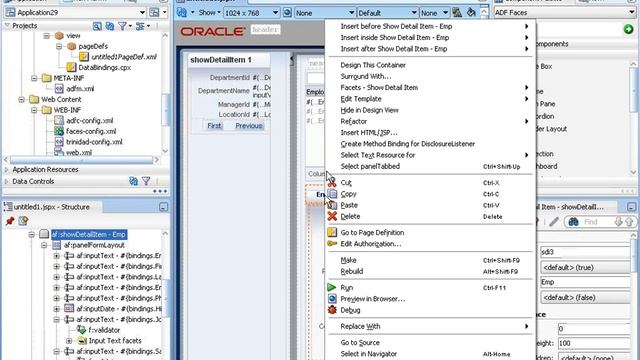Click the red Delete X icon
Screen dimensions: 640x360
coord(332,216)
